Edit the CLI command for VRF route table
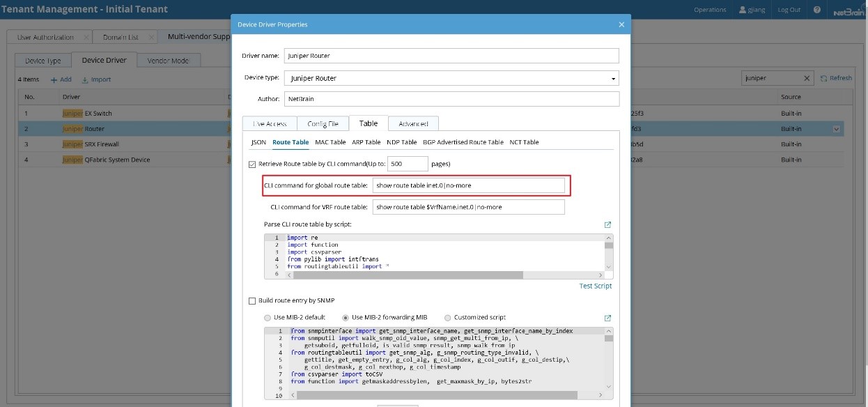This screenshot has height=407, width=868. [x=468, y=207]
